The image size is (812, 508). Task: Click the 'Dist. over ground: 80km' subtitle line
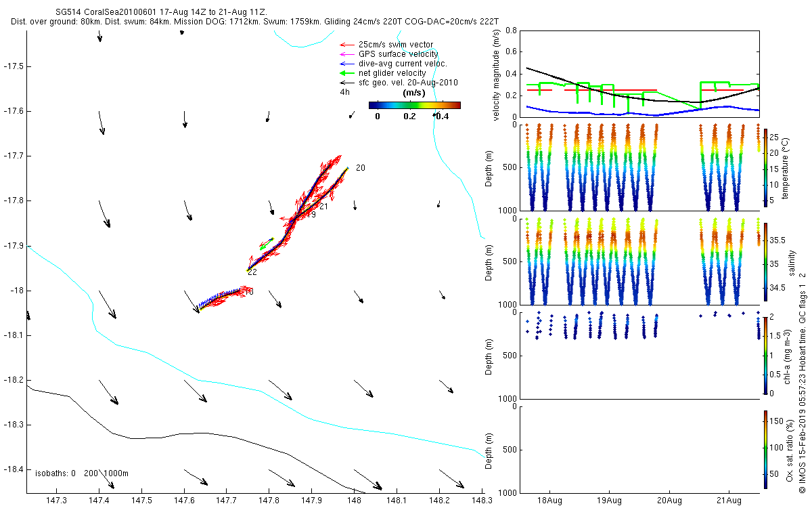point(255,22)
